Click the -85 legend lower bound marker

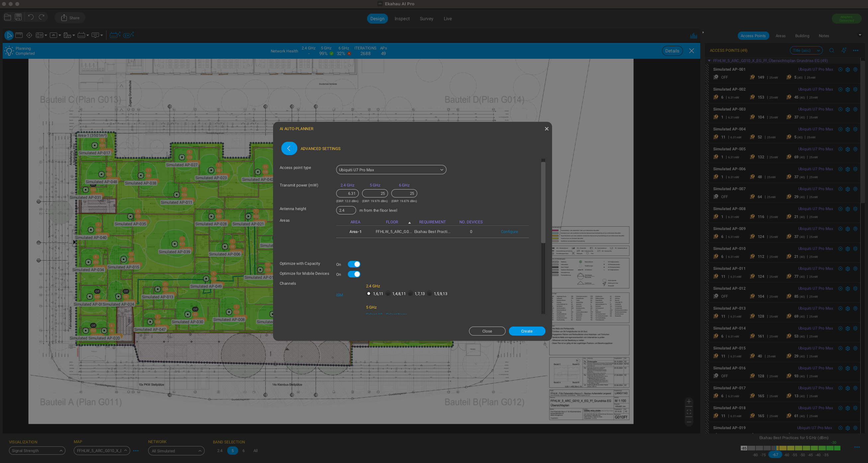point(744,448)
